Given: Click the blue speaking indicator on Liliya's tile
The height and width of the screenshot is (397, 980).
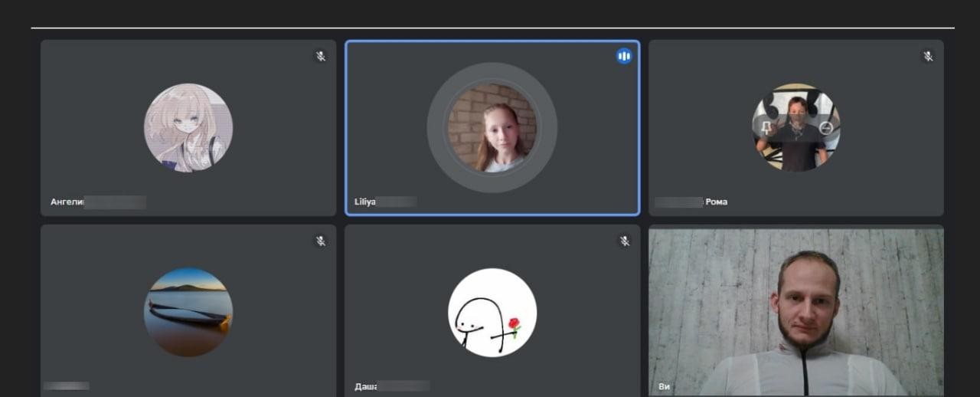Looking at the screenshot, I should tap(624, 56).
